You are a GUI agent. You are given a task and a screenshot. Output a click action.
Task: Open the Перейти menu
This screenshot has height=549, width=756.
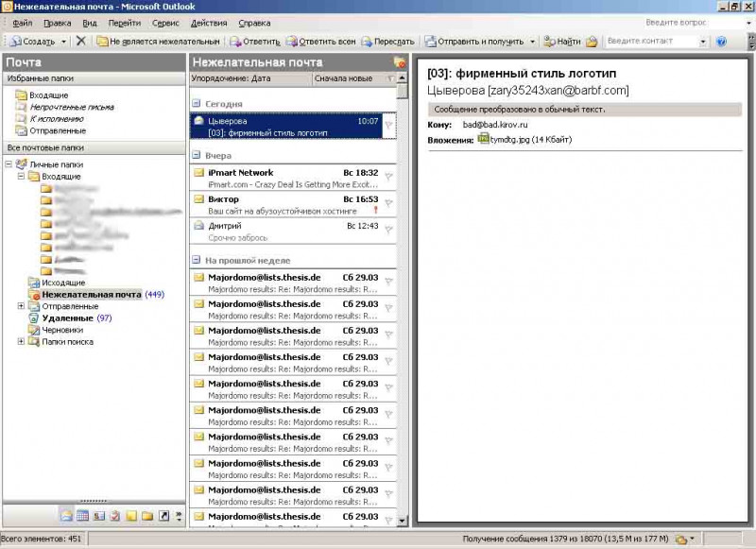(x=125, y=23)
